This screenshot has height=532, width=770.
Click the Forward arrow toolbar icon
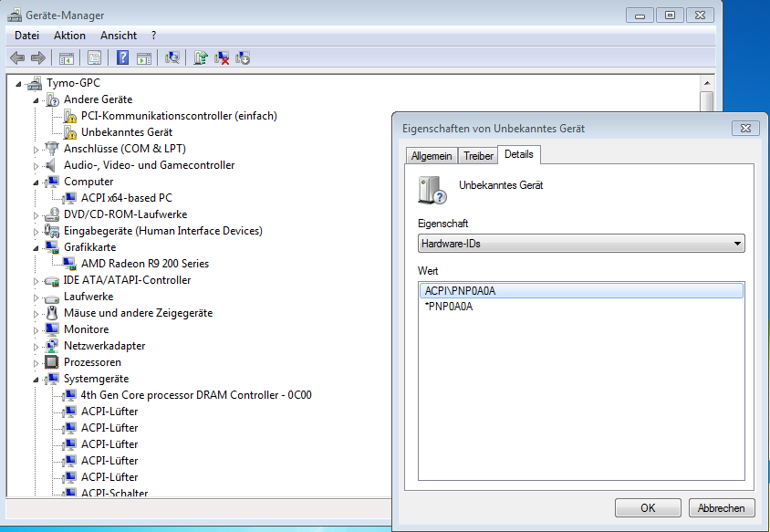tap(37, 58)
